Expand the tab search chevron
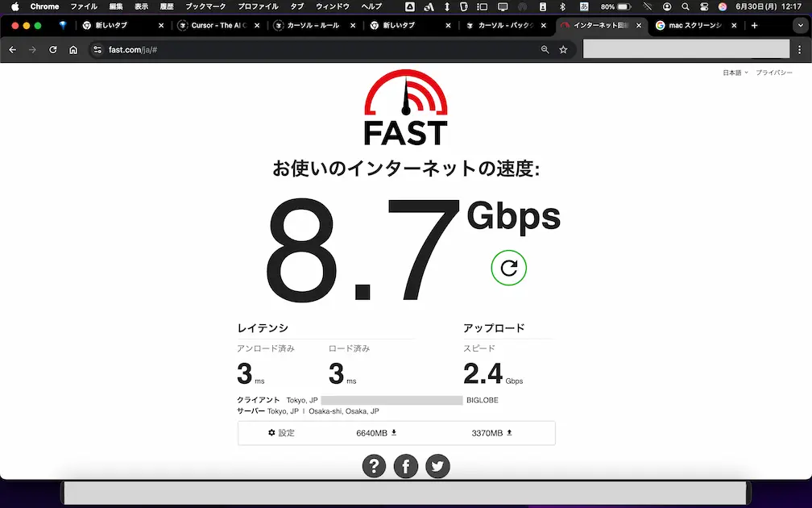The height and width of the screenshot is (508, 812). [x=801, y=26]
